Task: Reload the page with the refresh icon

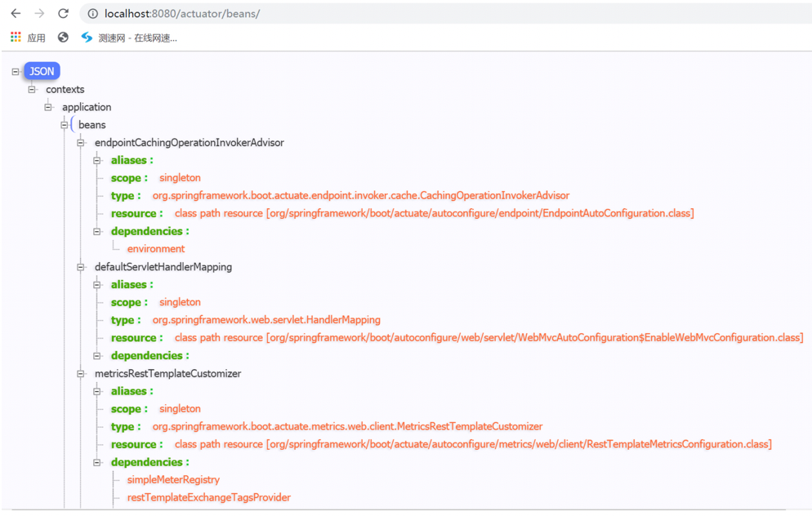Action: tap(63, 13)
